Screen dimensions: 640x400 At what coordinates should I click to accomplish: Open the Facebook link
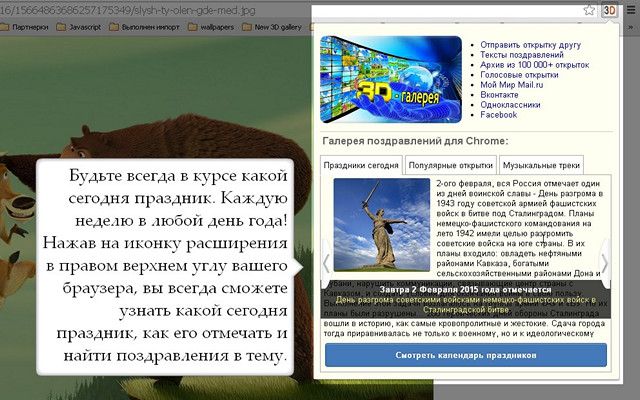[x=498, y=115]
